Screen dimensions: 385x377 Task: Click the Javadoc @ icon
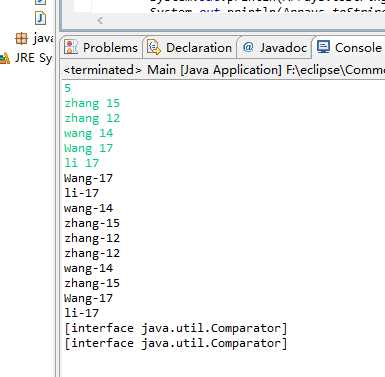point(248,47)
